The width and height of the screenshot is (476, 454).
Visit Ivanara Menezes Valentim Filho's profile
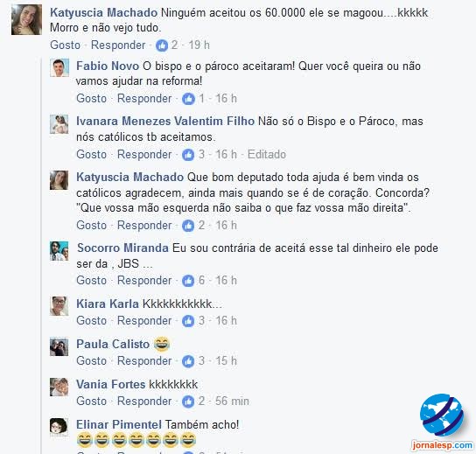[165, 121]
